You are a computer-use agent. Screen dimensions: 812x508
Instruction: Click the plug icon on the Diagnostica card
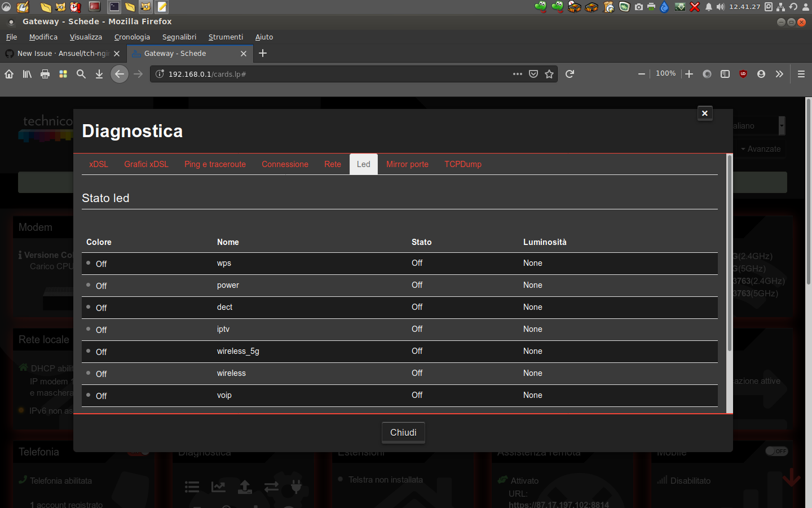pos(296,487)
